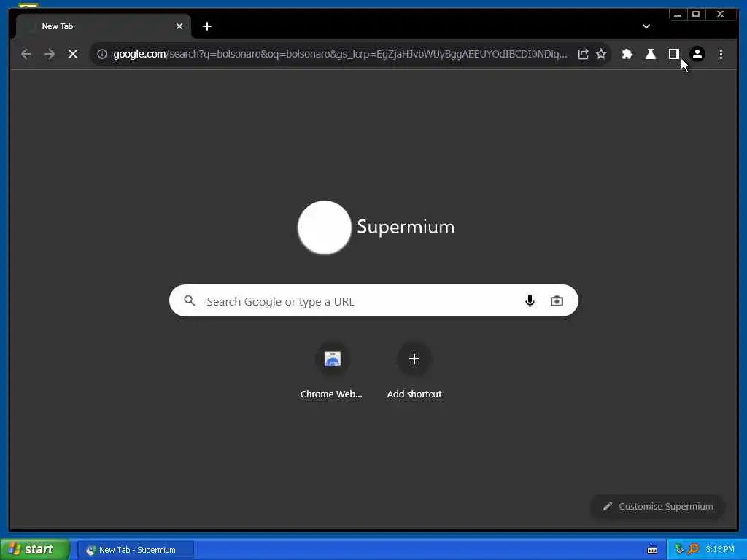Screen dimensions: 747x560
Task: Open the Chrome Web Store shortcut
Action: coord(332,371)
